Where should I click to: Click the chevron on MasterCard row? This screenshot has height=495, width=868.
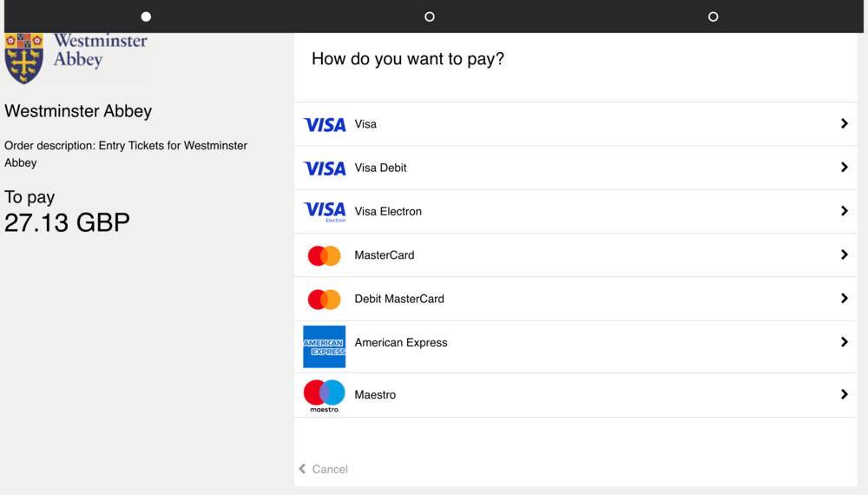pos(845,254)
